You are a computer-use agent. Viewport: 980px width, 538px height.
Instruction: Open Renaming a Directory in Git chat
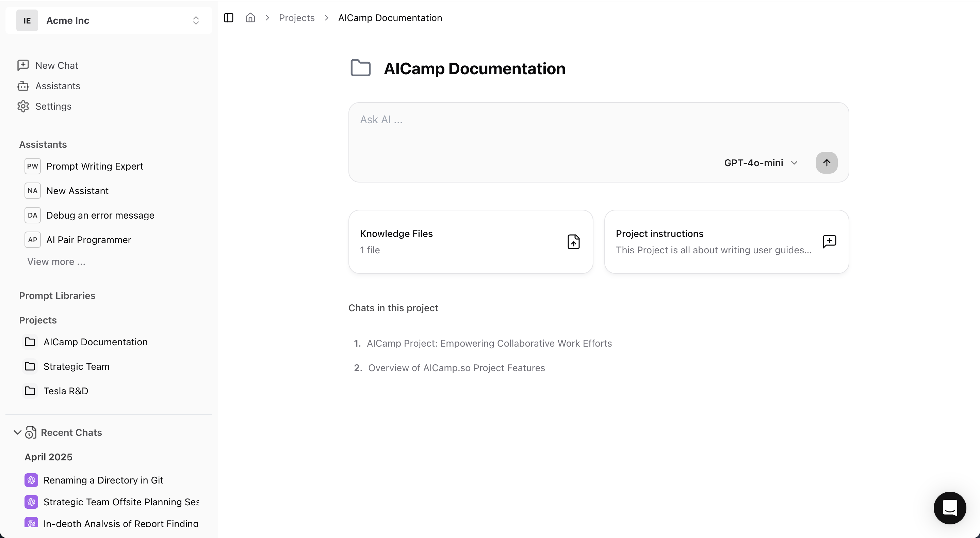[103, 480]
